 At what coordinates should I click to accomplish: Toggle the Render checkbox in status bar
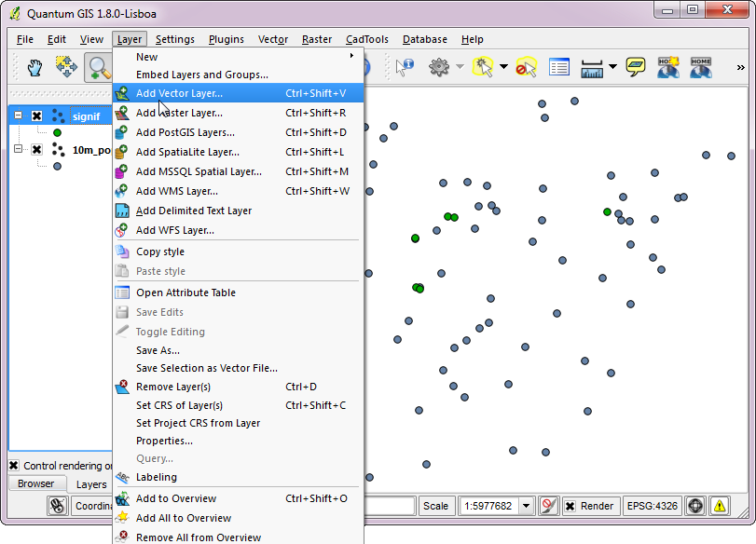(x=570, y=506)
